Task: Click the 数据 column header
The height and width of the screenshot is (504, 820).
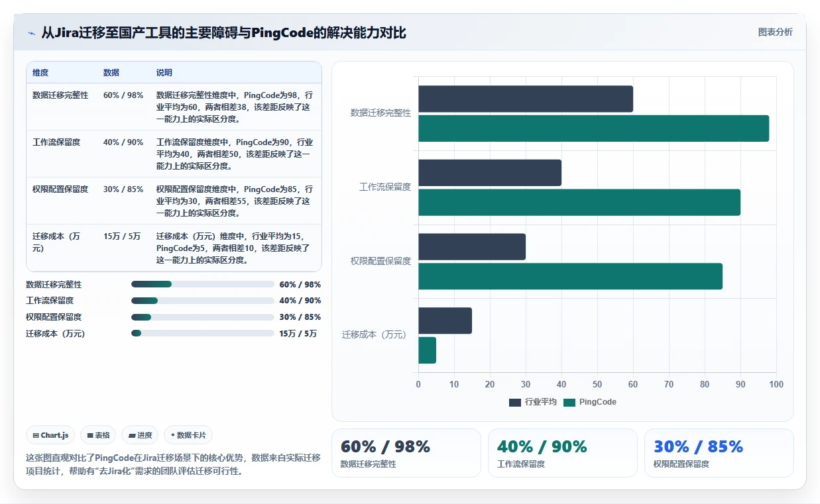Action: click(x=111, y=72)
